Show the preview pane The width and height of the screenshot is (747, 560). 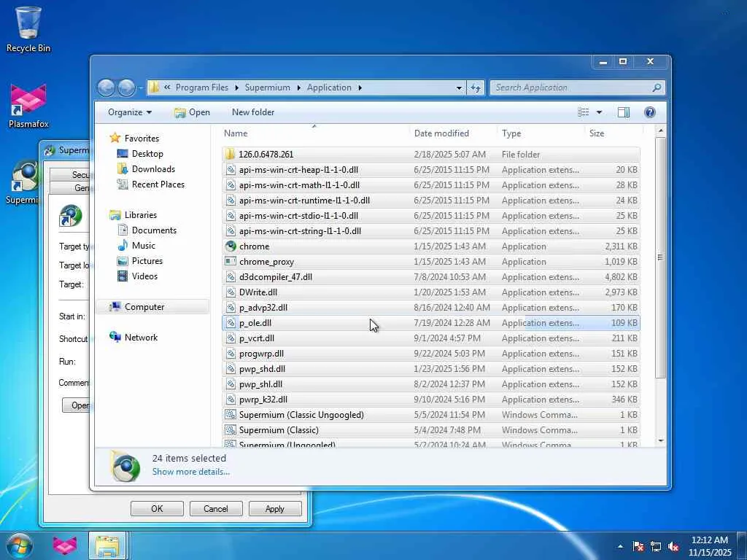pyautogui.click(x=623, y=112)
